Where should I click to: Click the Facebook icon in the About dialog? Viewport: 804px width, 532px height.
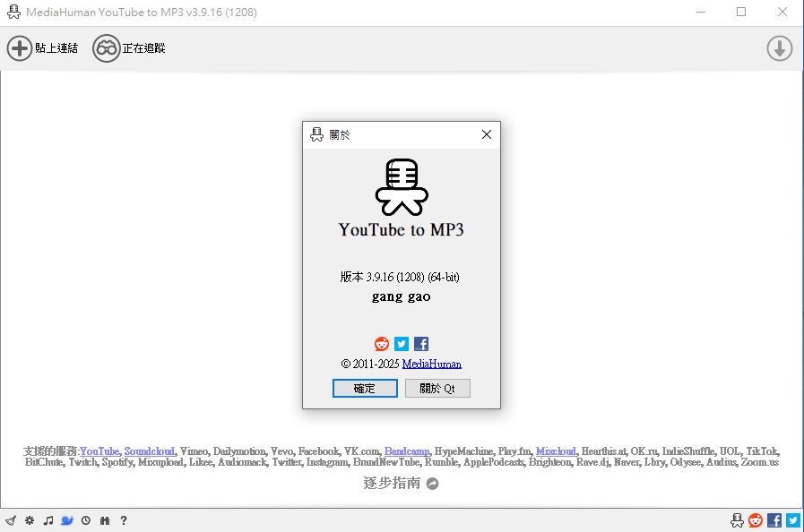(x=421, y=344)
